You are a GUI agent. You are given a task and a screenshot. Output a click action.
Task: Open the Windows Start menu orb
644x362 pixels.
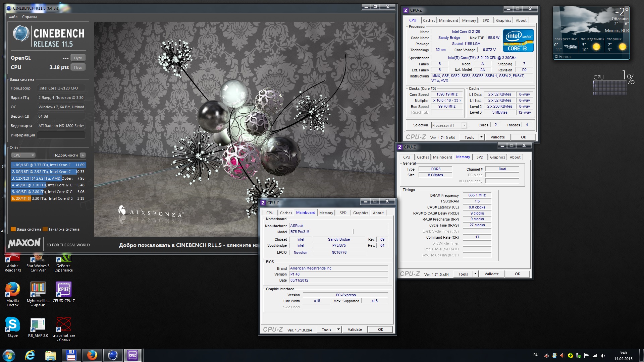point(9,355)
